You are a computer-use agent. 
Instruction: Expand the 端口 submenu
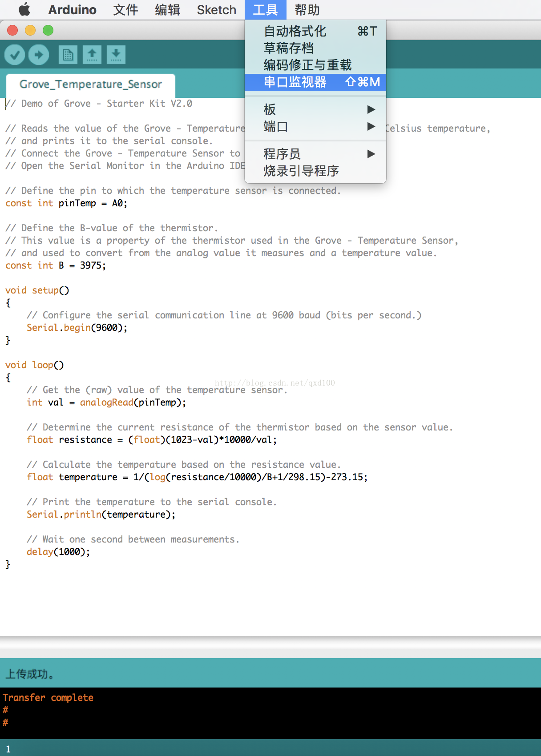tap(315, 126)
